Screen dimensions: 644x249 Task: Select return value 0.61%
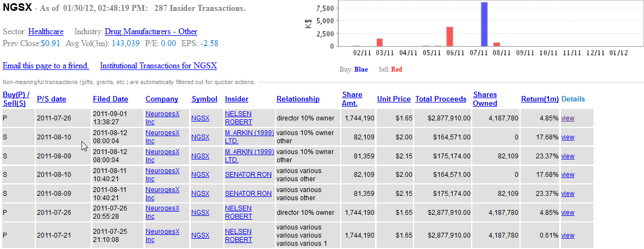[549, 235]
